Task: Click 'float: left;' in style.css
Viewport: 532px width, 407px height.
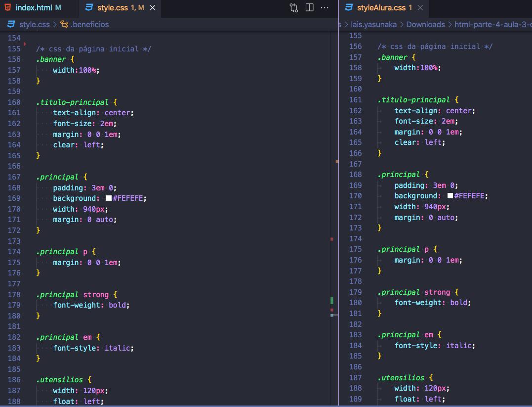Action: point(79,401)
